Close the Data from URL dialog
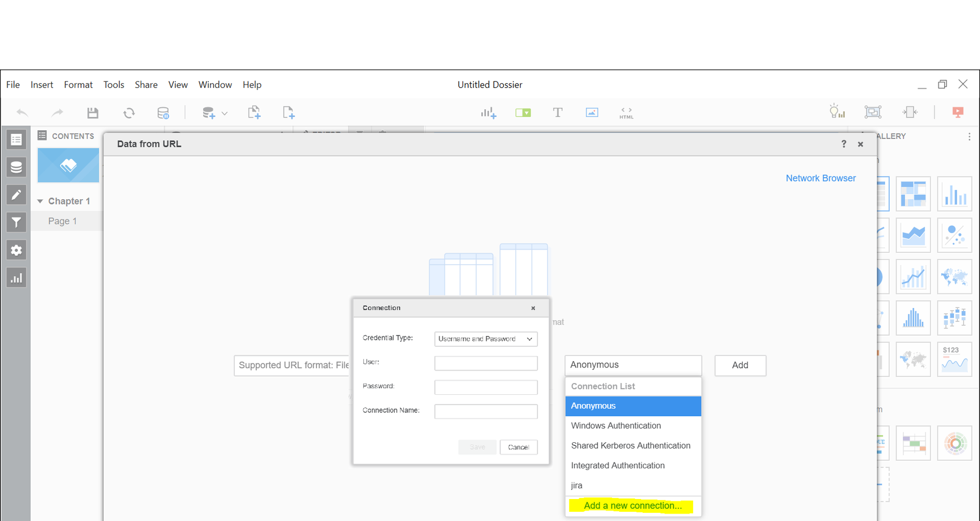The height and width of the screenshot is (521, 980). tap(860, 144)
